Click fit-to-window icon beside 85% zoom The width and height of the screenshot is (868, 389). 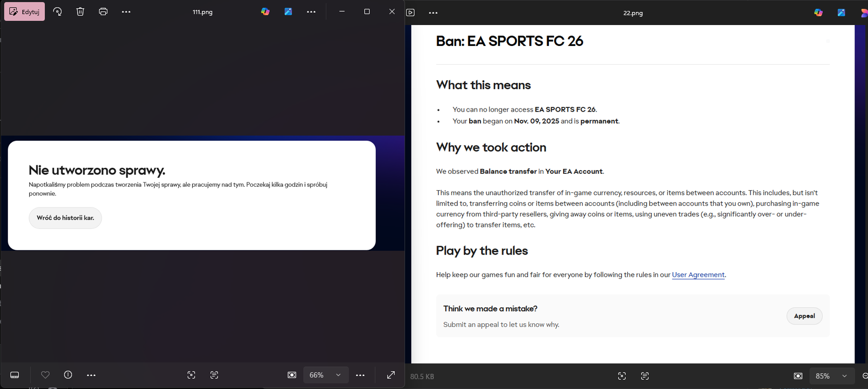coord(798,376)
